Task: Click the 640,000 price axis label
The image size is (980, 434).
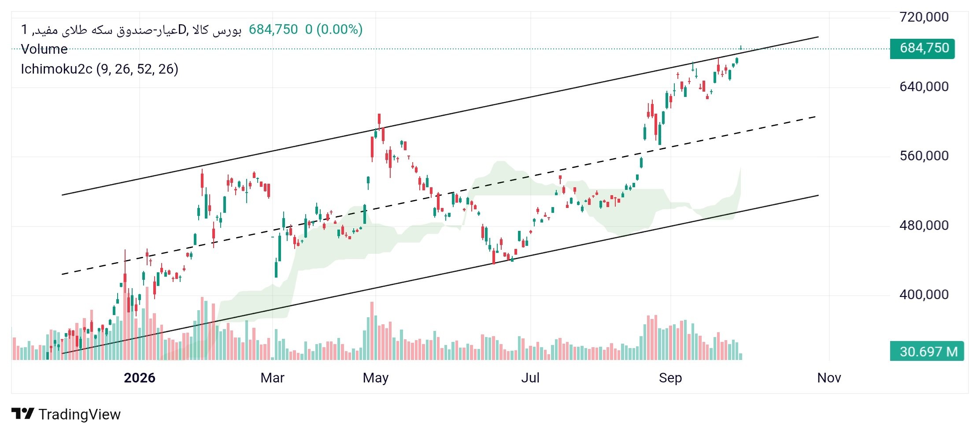Action: (x=924, y=87)
